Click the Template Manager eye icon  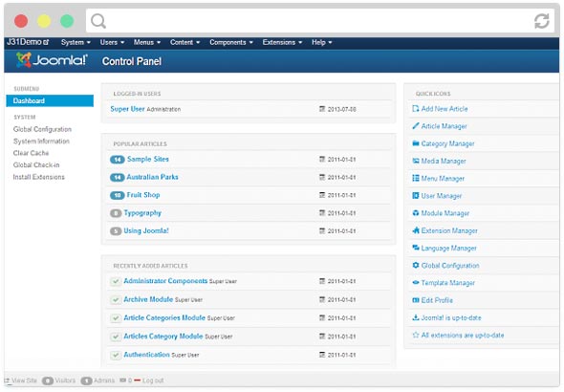(x=416, y=283)
